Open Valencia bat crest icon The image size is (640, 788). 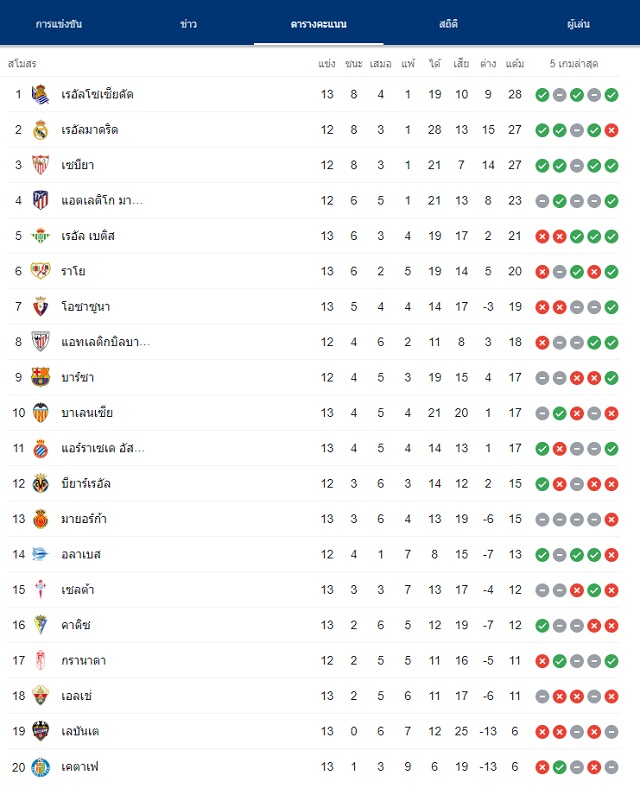pos(40,413)
